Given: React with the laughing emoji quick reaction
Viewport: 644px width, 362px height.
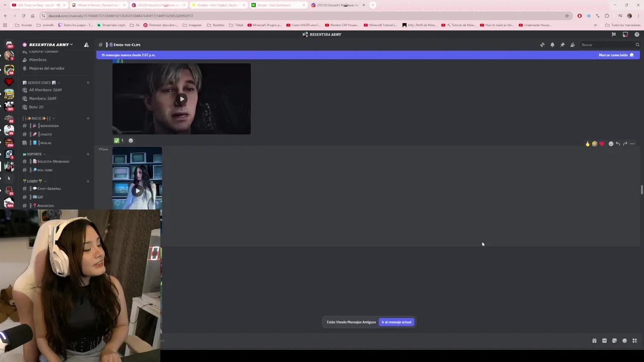Looking at the screenshot, I should click(595, 144).
